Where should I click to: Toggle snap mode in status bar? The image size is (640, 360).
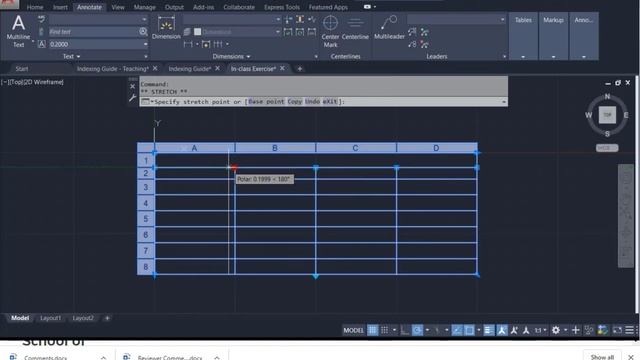click(x=384, y=330)
